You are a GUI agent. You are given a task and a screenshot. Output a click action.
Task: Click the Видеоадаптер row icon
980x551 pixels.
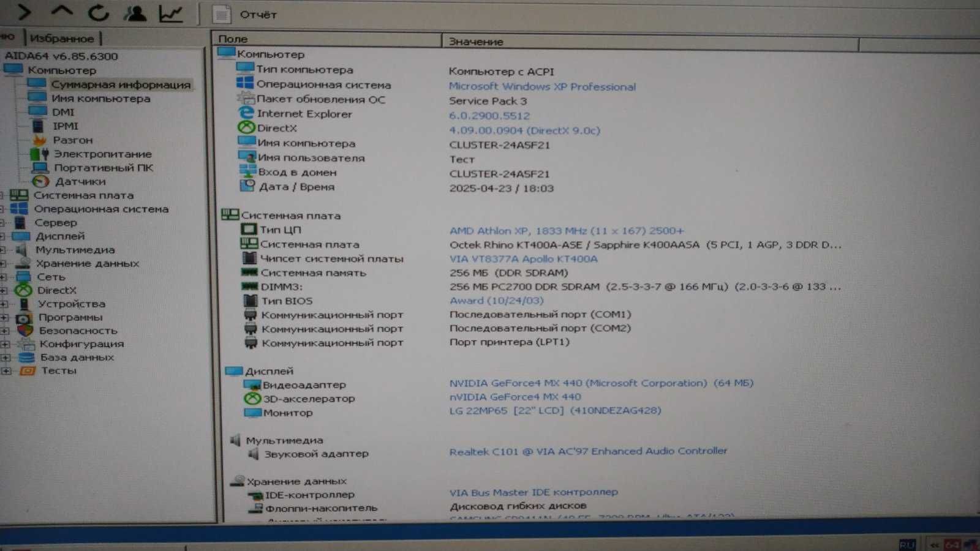point(252,384)
